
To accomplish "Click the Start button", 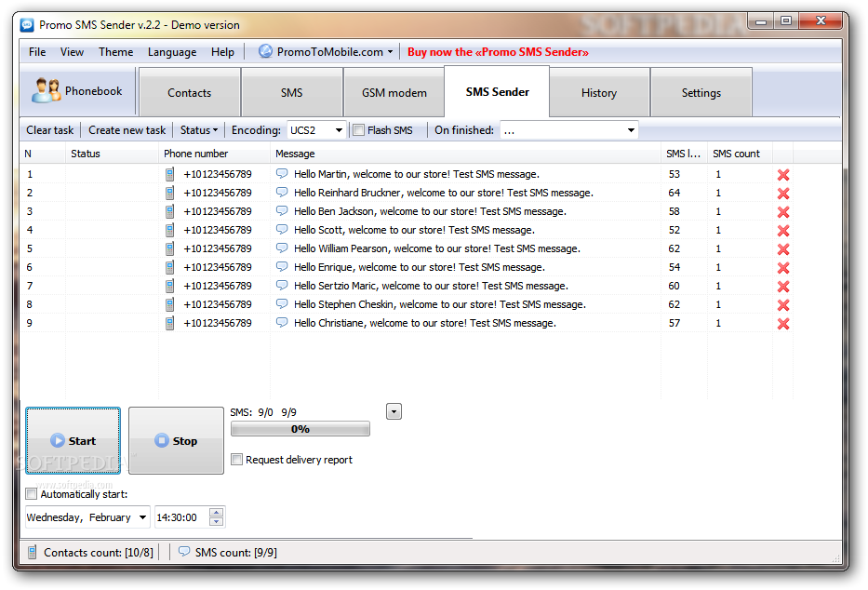I will coord(73,440).
